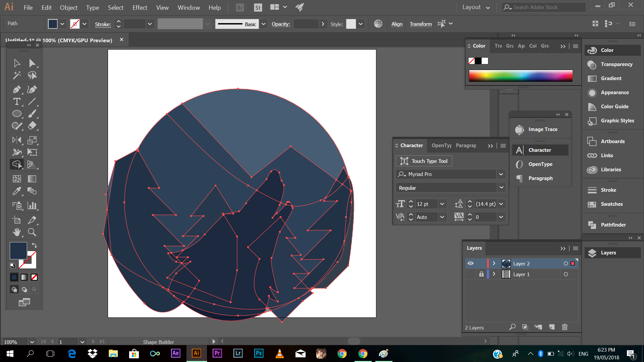Viewport: 644px width, 362px height.
Task: Open the font size dropdown showing 12 pt
Action: tap(442, 204)
